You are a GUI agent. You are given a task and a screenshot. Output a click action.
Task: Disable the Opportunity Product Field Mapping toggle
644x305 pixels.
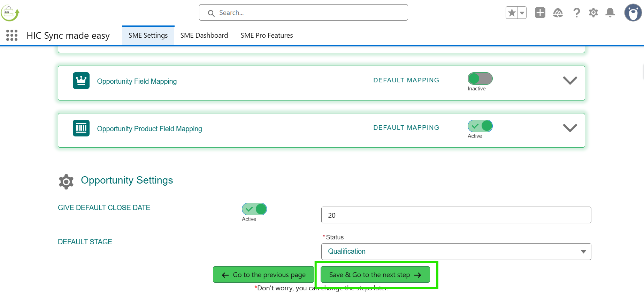click(x=480, y=126)
